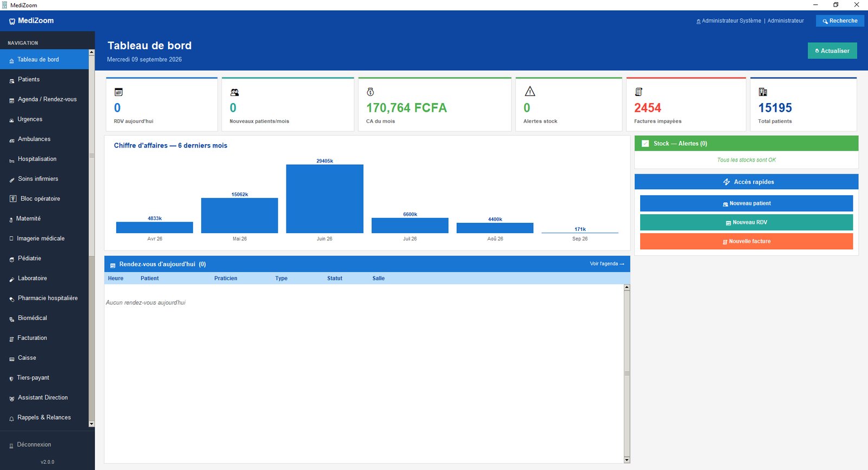
Task: Click the warning triangle on Alertes stock card
Action: point(530,91)
